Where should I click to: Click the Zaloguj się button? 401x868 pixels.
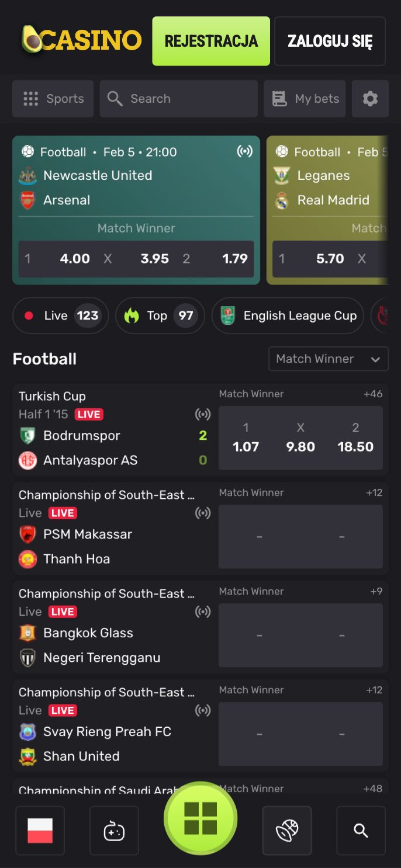pyautogui.click(x=330, y=41)
